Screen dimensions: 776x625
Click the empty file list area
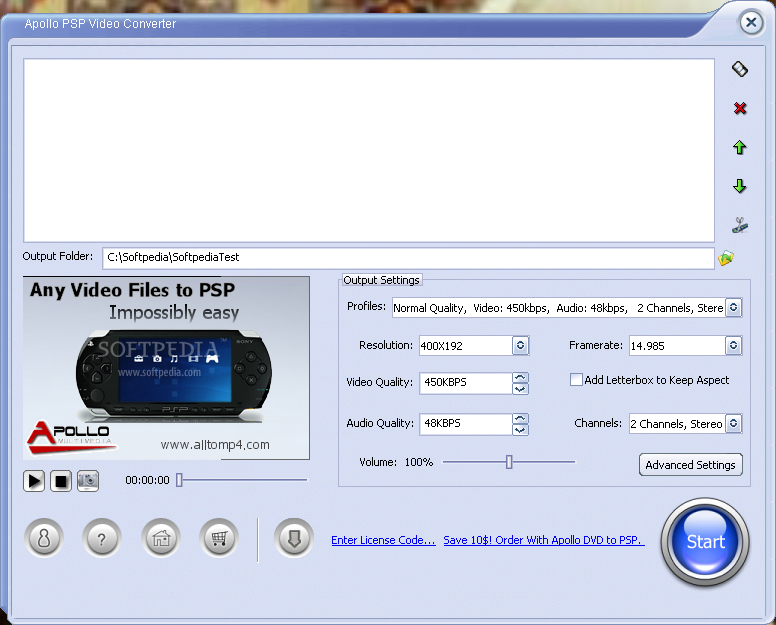(x=369, y=150)
